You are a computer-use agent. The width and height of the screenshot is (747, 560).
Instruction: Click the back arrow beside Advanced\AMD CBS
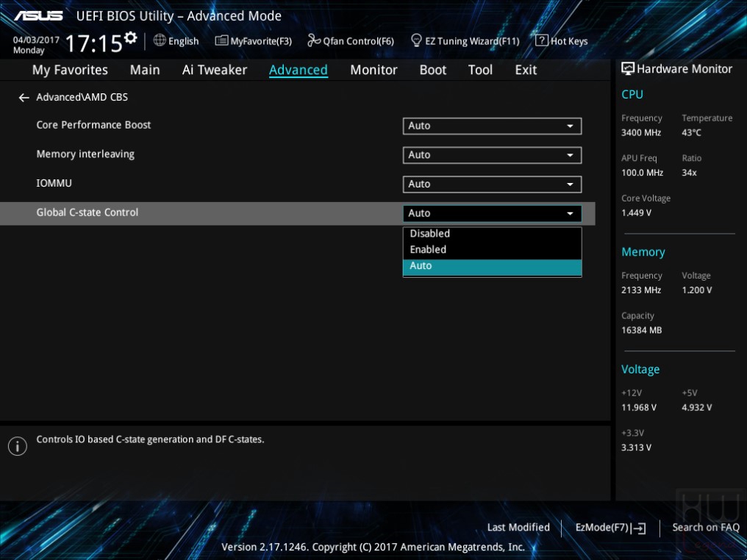click(x=24, y=98)
